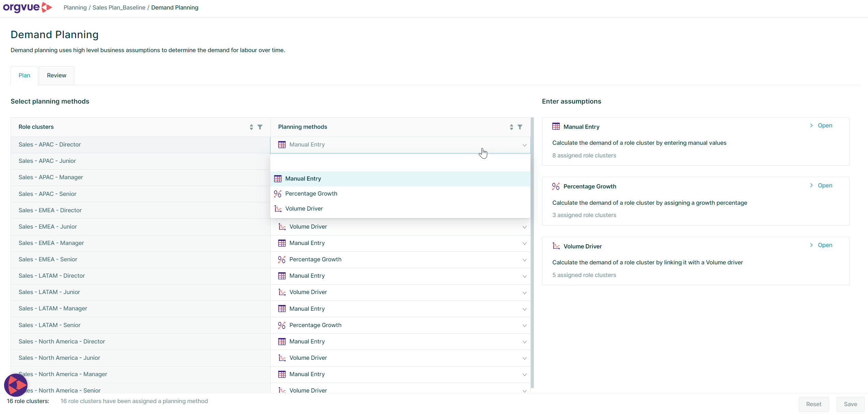Click the sort icon in Role clusters header
The height and width of the screenshot is (414, 868).
(x=251, y=127)
